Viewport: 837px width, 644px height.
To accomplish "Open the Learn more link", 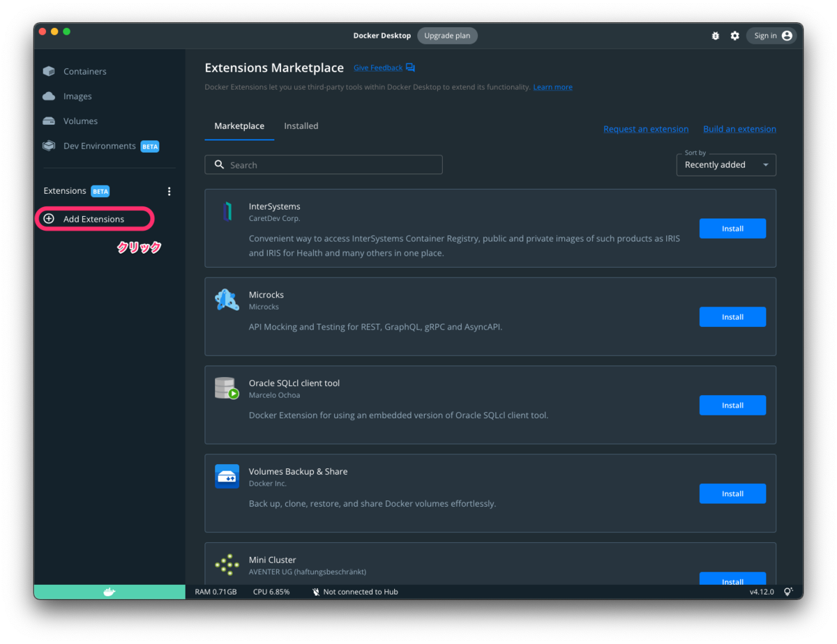I will click(x=553, y=87).
